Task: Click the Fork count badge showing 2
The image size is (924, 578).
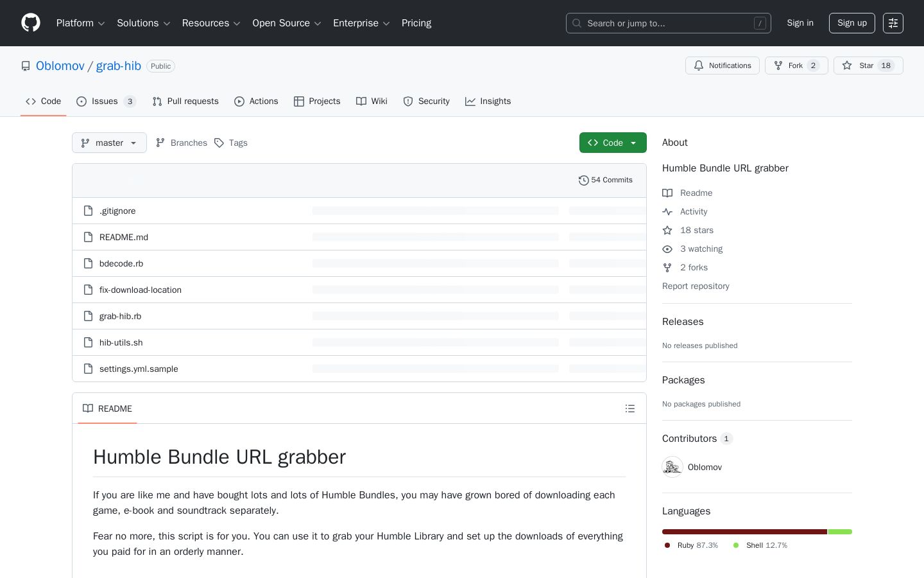Action: click(813, 66)
